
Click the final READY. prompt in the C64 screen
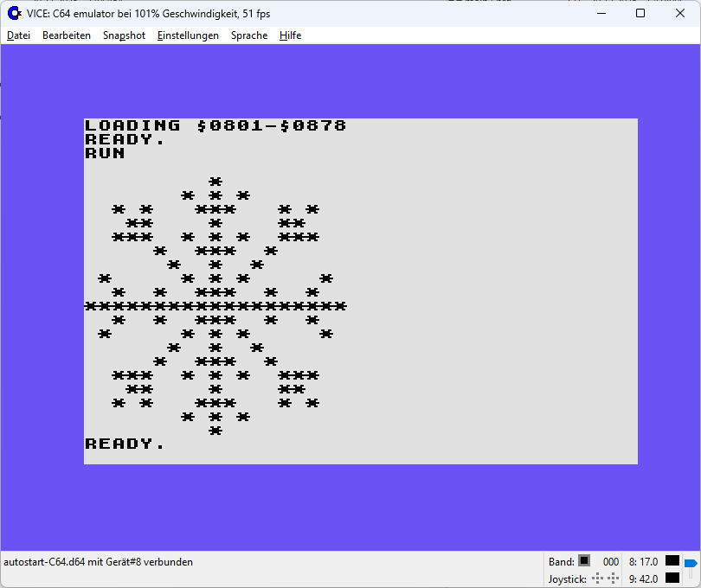tap(125, 444)
